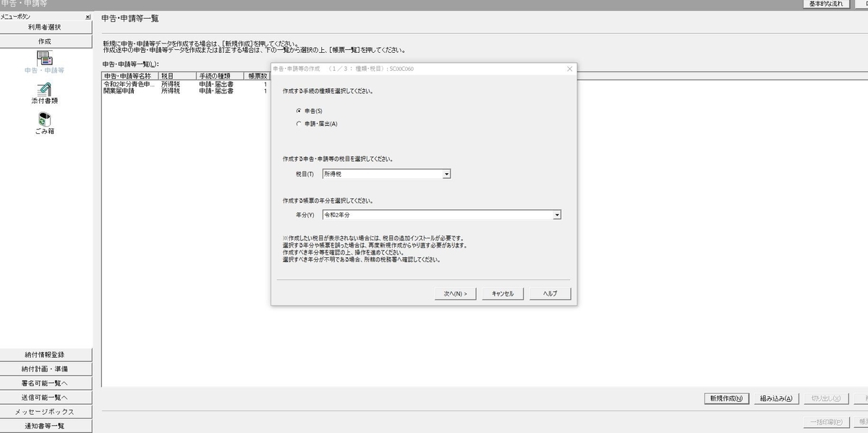Open the 年分 year selection dropdown
Viewport: 868px width, 433px height.
(556, 214)
